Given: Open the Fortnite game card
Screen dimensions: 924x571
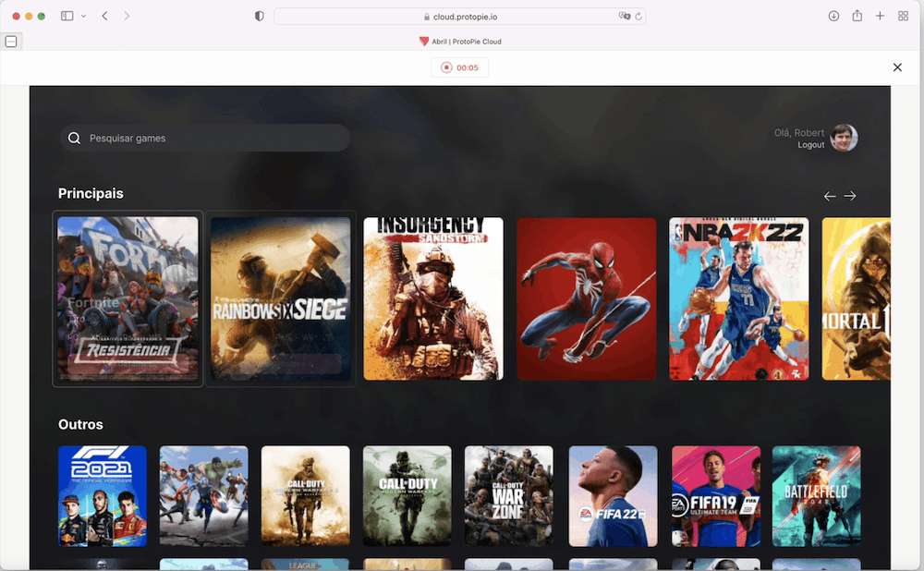Looking at the screenshot, I should (x=128, y=298).
